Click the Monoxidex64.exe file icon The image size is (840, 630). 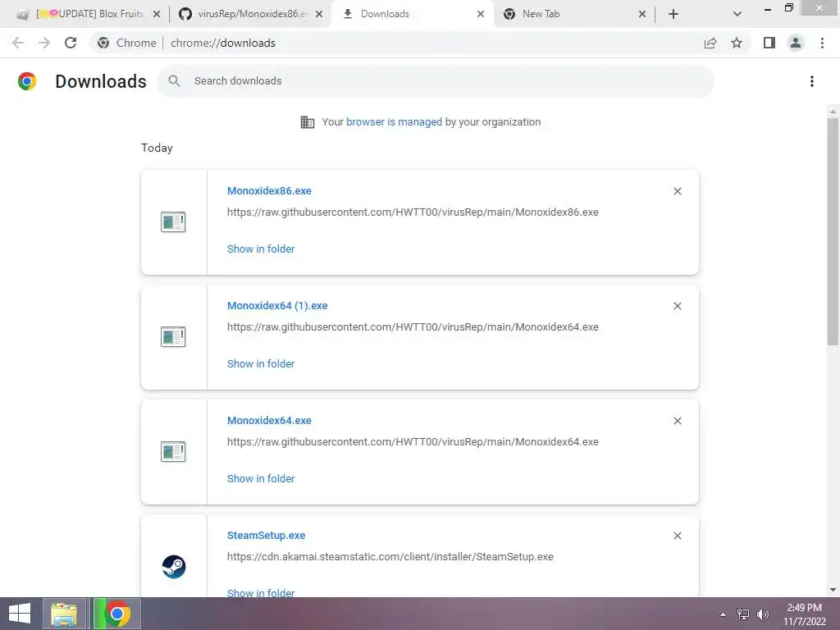point(173,452)
